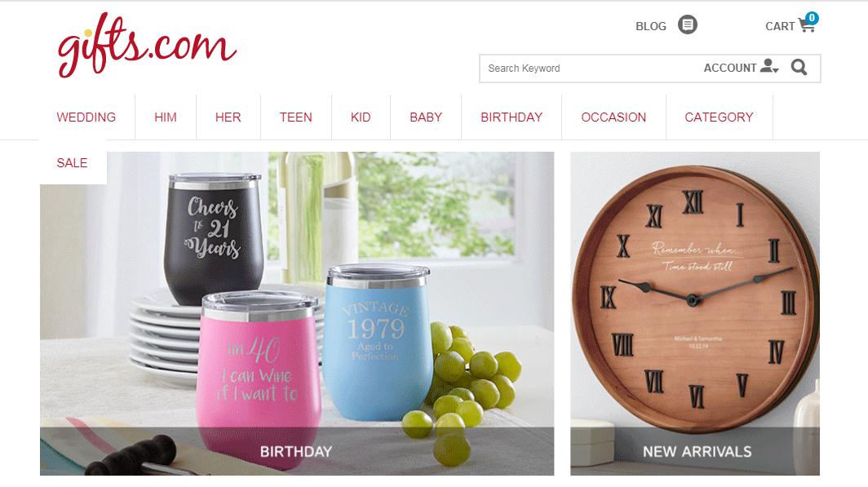Open the BABY gifts menu
868x487 pixels.
pyautogui.click(x=426, y=117)
